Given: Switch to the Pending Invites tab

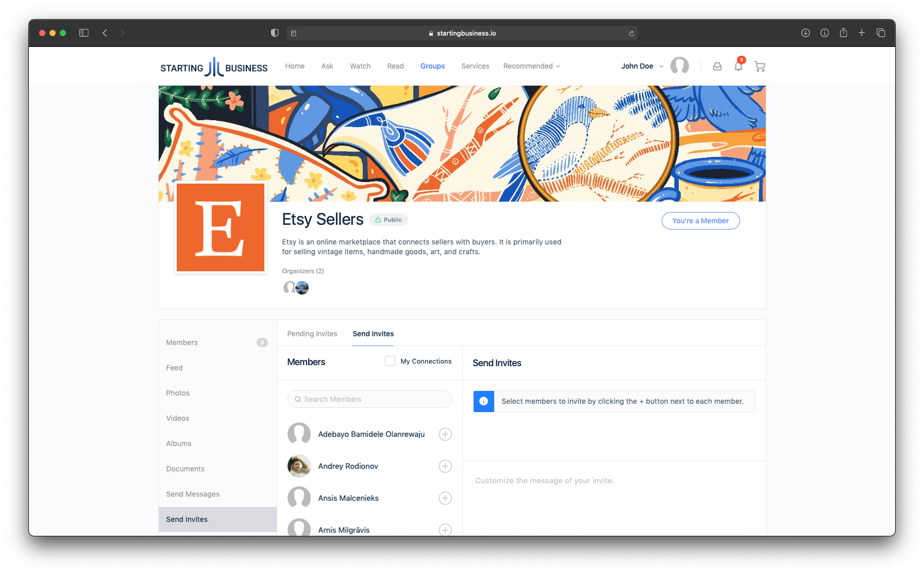Looking at the screenshot, I should tap(312, 334).
